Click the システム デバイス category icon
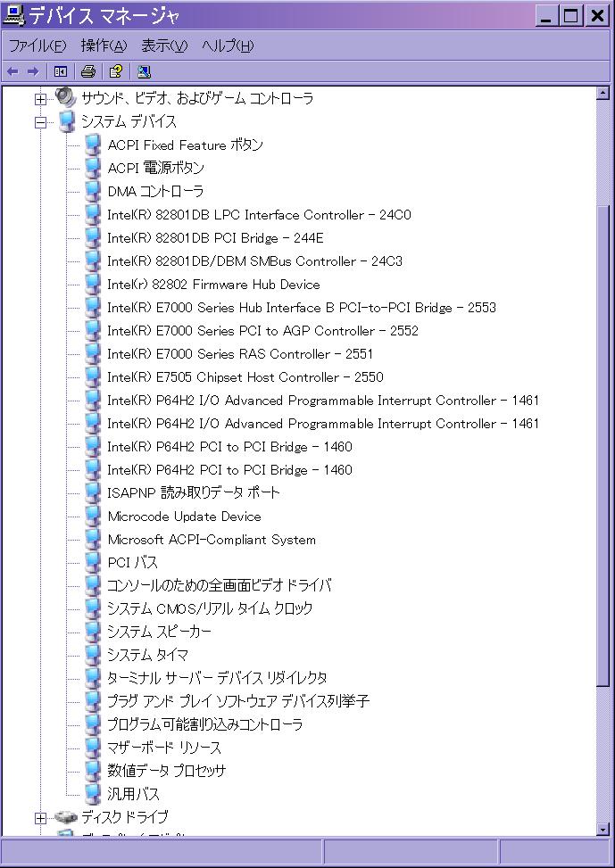 click(x=66, y=121)
